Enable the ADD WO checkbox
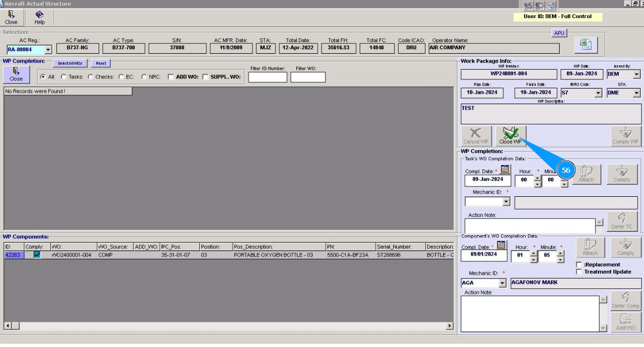 click(x=170, y=77)
